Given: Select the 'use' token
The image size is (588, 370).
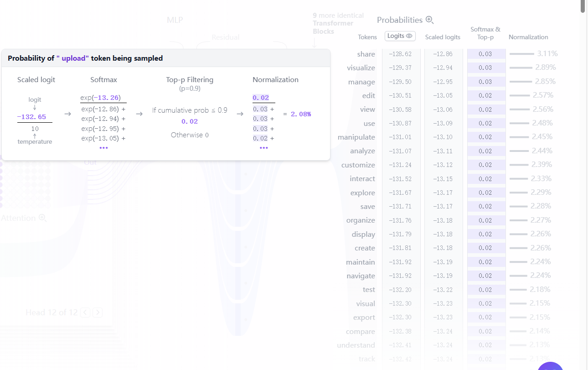Looking at the screenshot, I should tap(369, 123).
